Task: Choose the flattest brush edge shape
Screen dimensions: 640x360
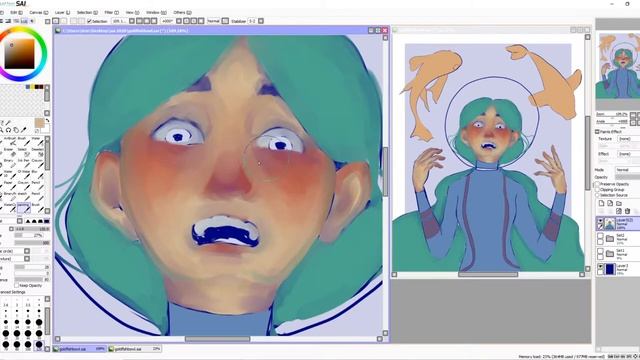Action: click(47, 221)
